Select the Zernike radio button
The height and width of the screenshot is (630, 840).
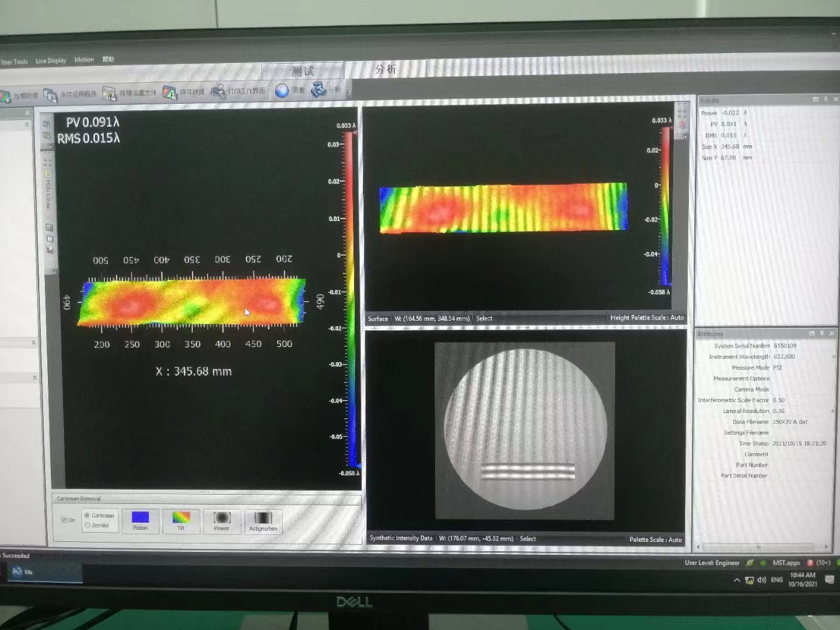pos(87,525)
